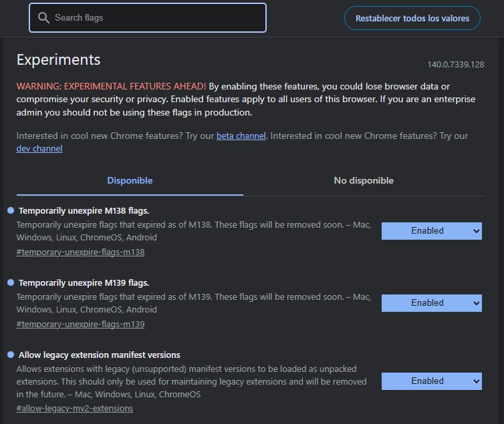The image size is (504, 424).
Task: Switch to the Disponible tab
Action: coord(130,180)
